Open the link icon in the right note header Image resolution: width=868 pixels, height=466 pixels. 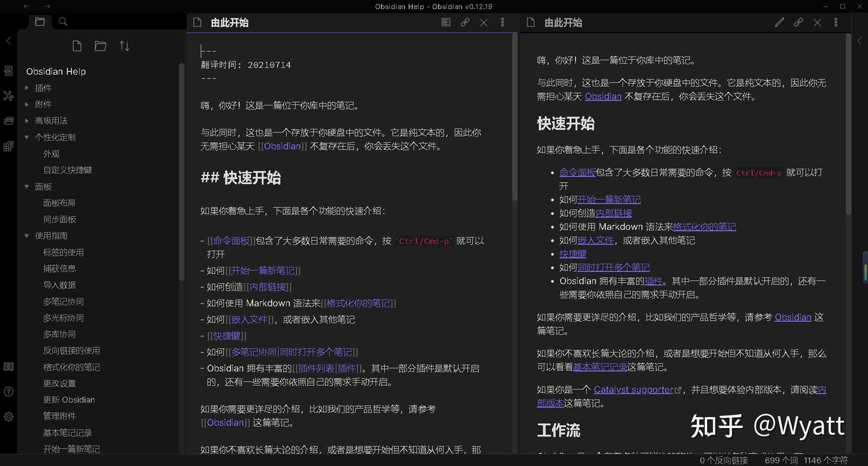[798, 22]
